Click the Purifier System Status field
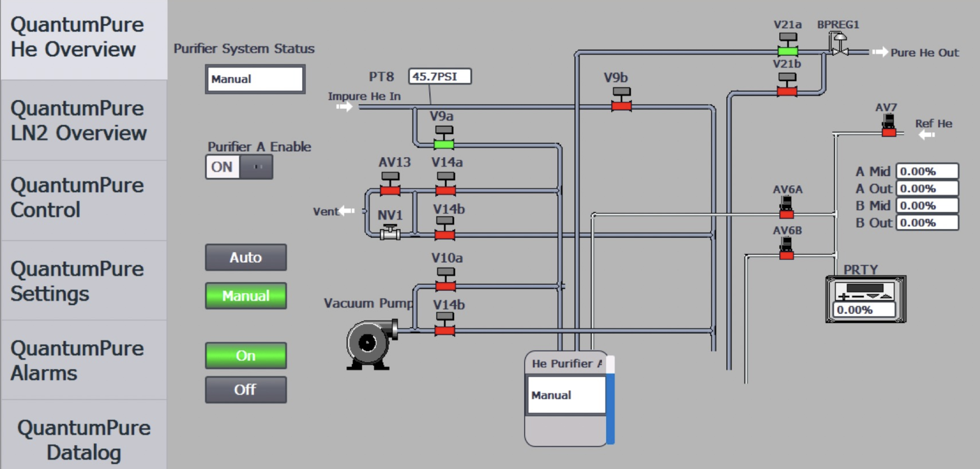Screen dimensions: 980x469 click(255, 79)
